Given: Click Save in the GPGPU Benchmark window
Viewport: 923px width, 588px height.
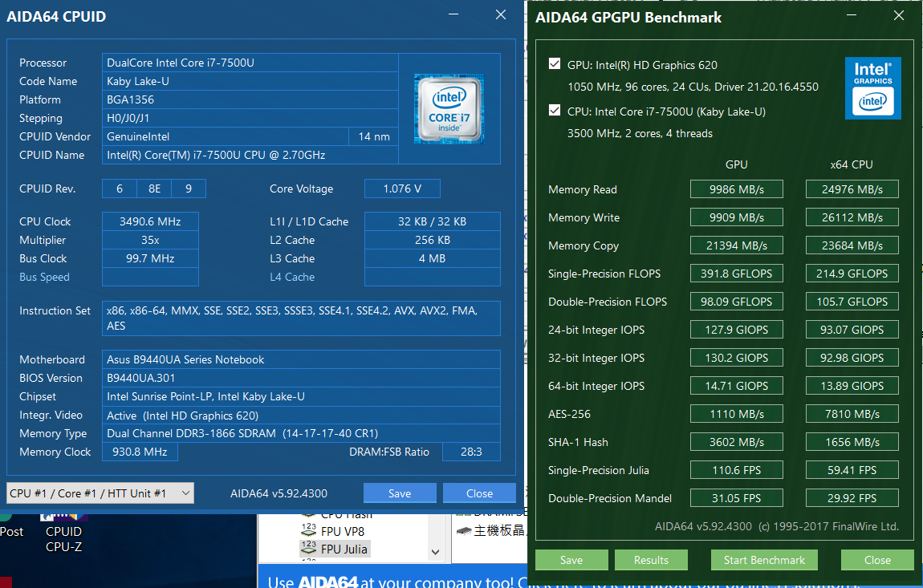Looking at the screenshot, I should tap(571, 560).
